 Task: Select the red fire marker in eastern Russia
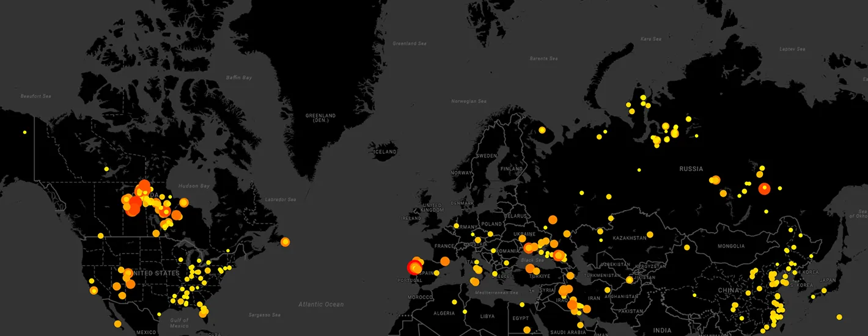click(764, 189)
